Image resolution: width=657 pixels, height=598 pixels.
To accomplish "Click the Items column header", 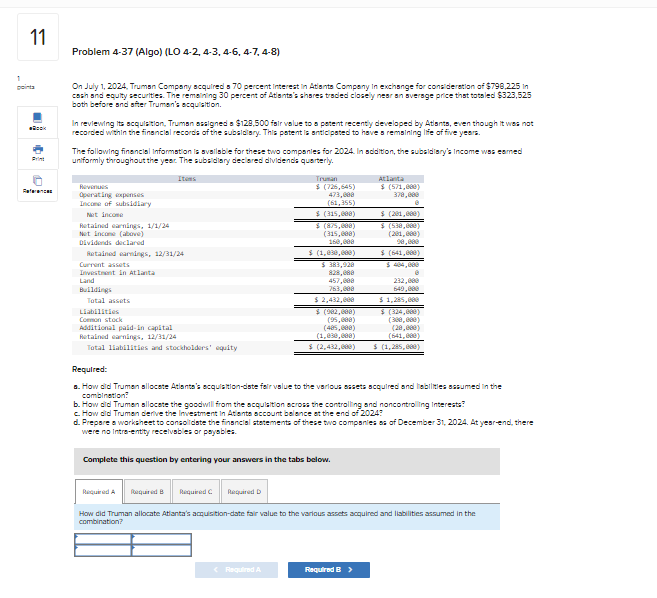I will pos(186,179).
